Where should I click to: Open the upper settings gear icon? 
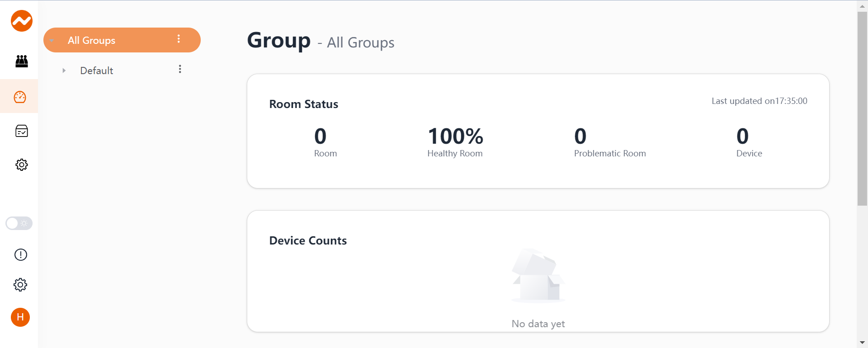pos(22,165)
